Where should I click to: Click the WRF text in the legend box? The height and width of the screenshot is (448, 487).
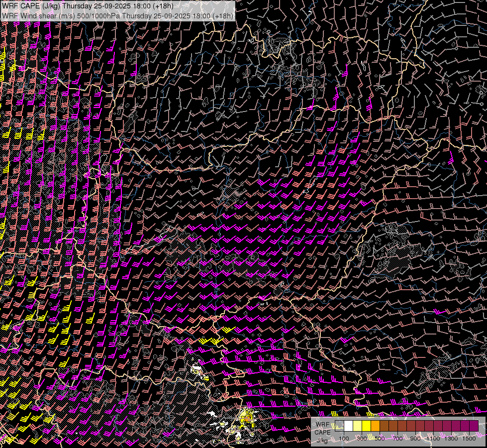[322, 425]
